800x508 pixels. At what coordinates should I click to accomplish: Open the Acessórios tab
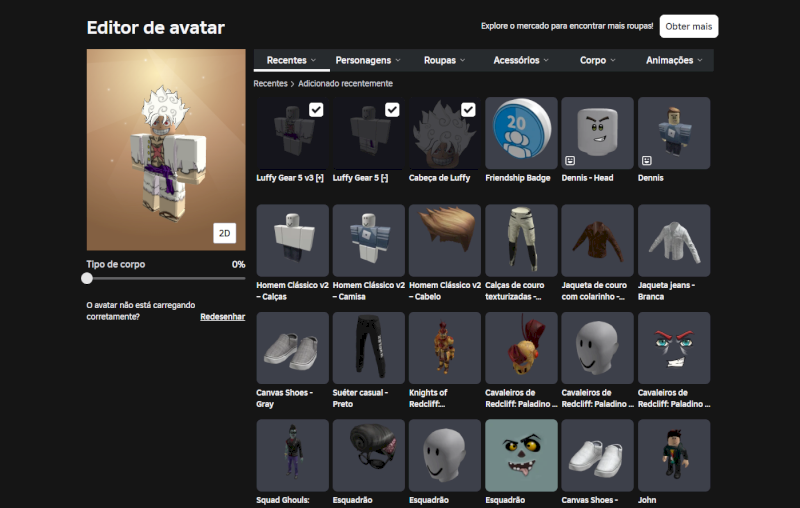521,60
